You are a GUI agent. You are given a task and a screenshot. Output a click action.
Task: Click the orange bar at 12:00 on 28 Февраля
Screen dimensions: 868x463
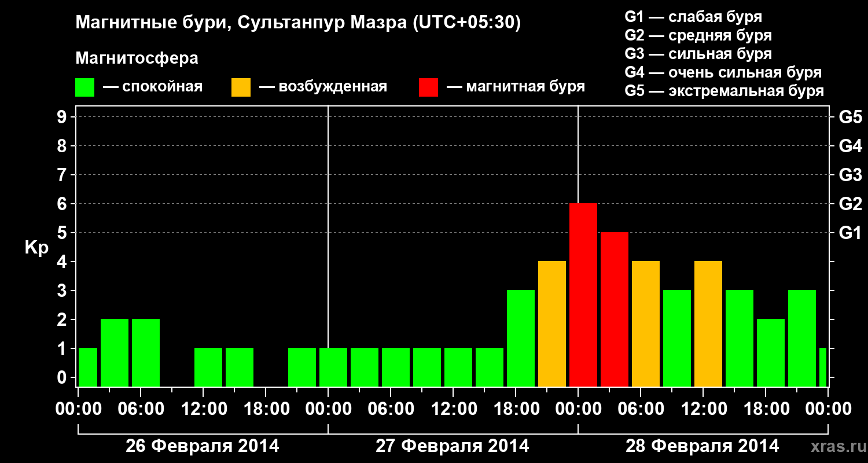click(708, 324)
